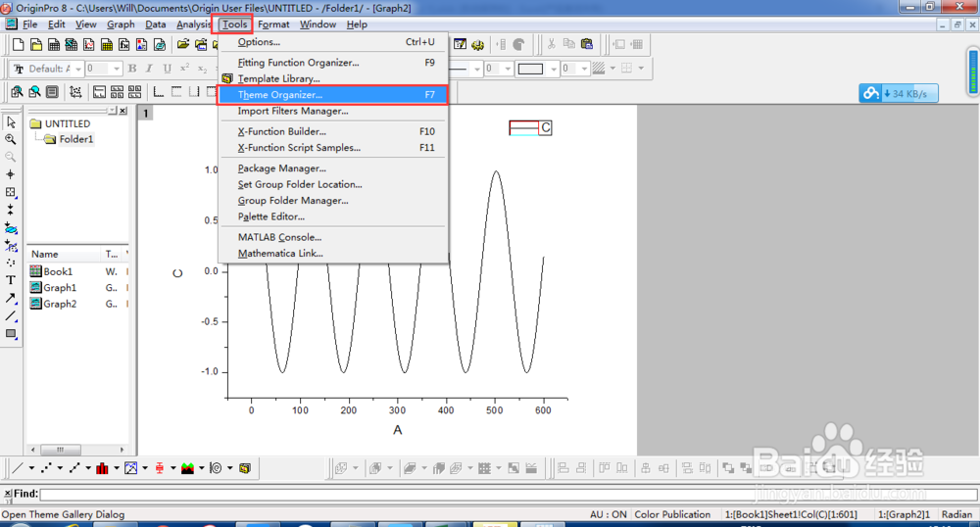Select Graph2 in the window list
This screenshot has height=527, width=980.
pos(53,304)
